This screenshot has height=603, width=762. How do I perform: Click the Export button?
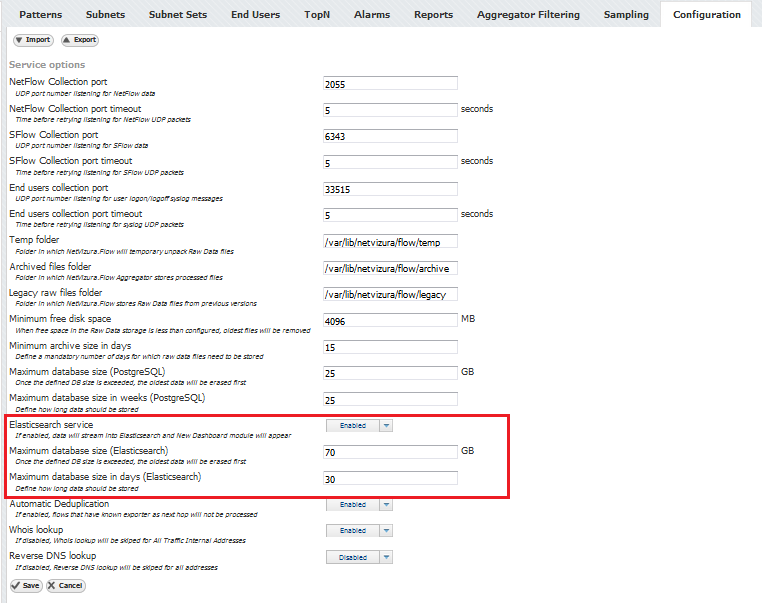[80, 40]
